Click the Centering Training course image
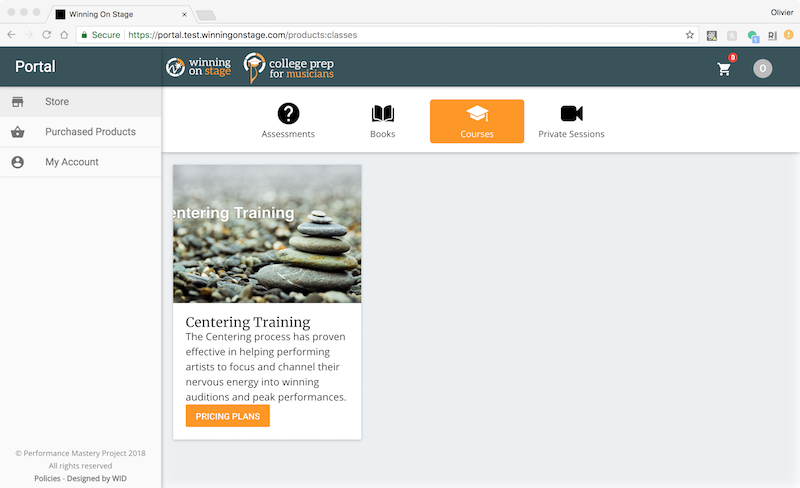800x488 pixels. tap(267, 234)
